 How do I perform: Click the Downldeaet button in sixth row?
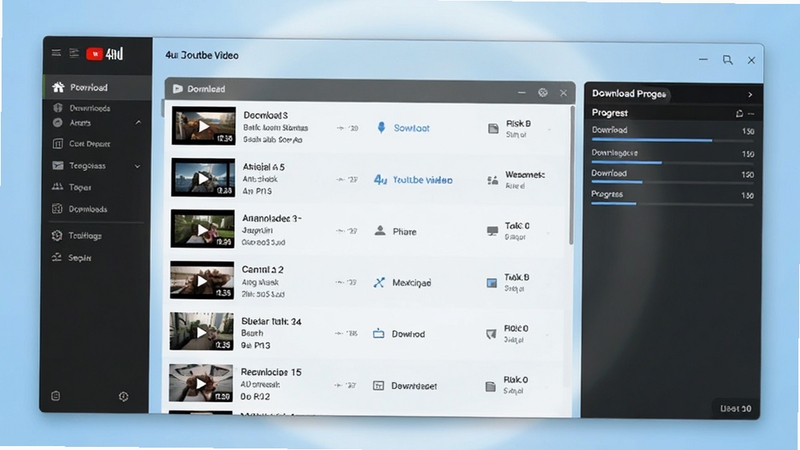(x=414, y=386)
